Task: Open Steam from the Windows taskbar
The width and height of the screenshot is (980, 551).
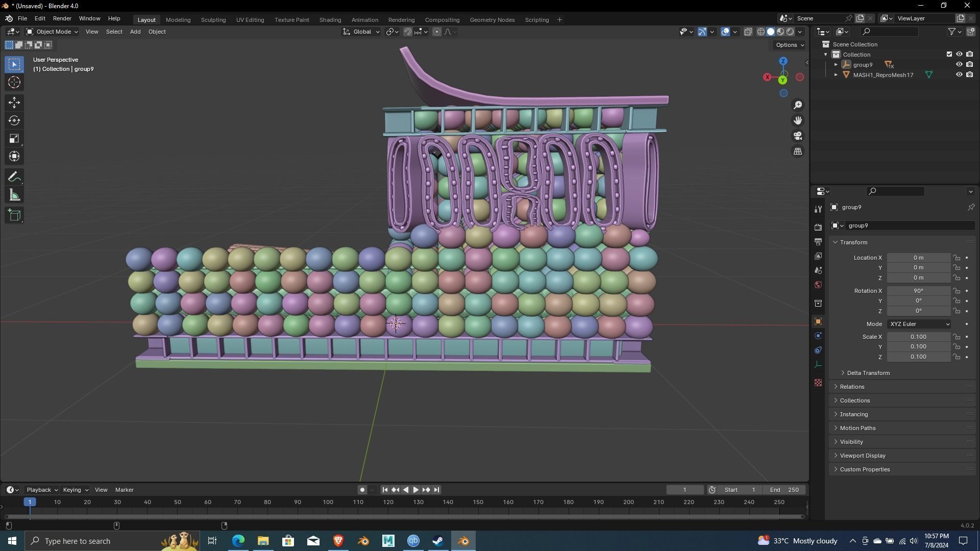Action: 438,541
